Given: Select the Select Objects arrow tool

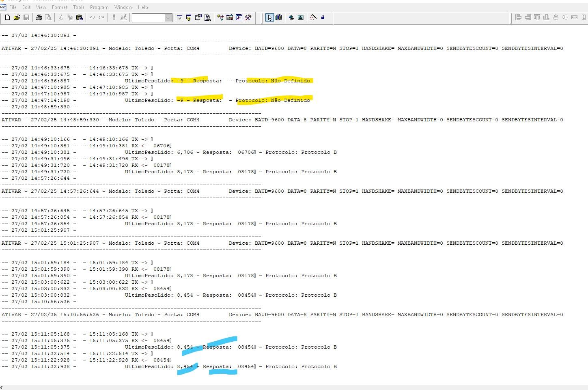Looking at the screenshot, I should (x=269, y=17).
